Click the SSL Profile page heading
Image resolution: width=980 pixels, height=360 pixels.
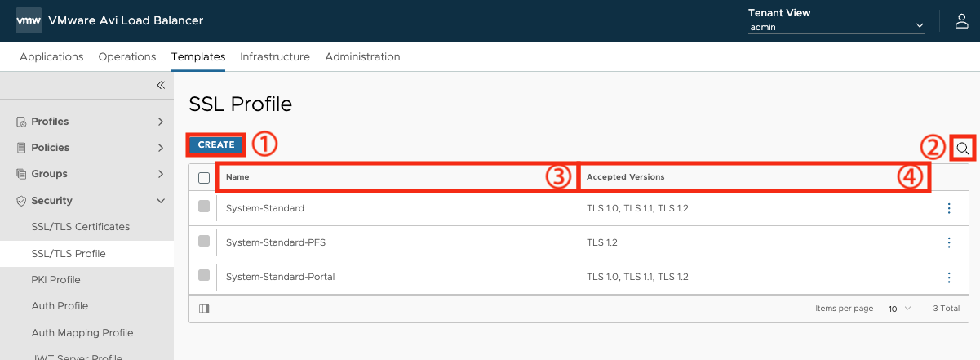[x=240, y=104]
